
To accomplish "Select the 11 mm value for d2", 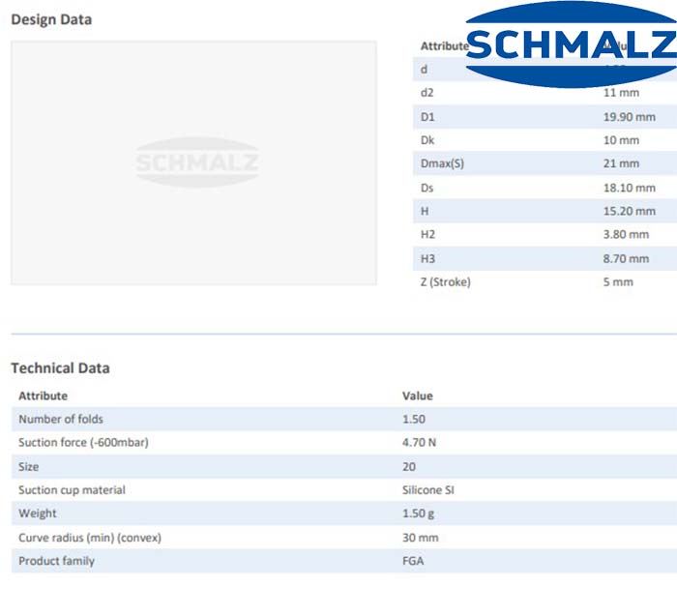I will pos(621,93).
